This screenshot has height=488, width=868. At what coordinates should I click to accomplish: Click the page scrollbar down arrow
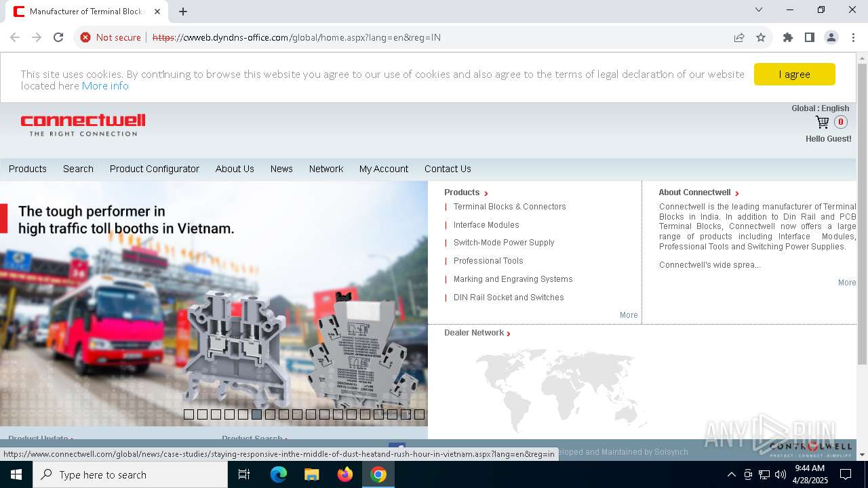(862, 455)
